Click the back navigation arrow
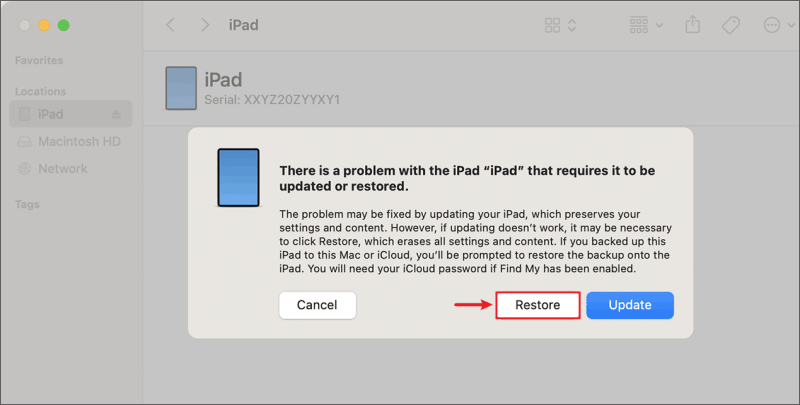800x405 pixels. [170, 25]
